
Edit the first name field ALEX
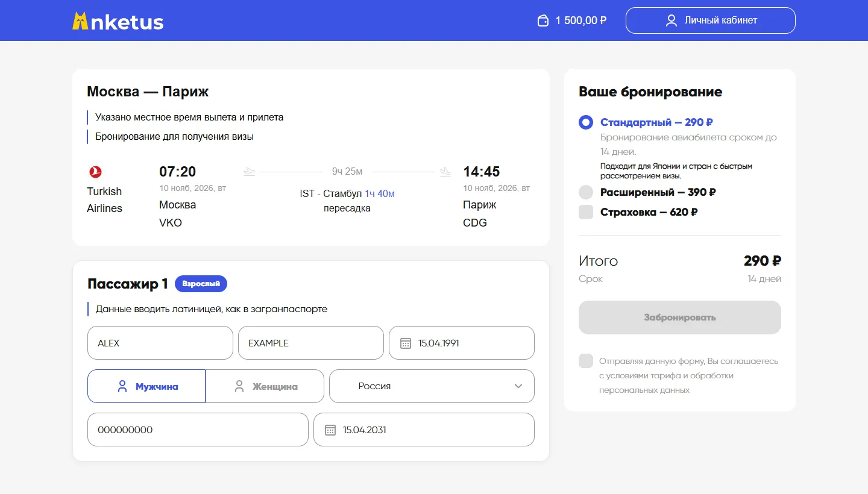coord(160,343)
